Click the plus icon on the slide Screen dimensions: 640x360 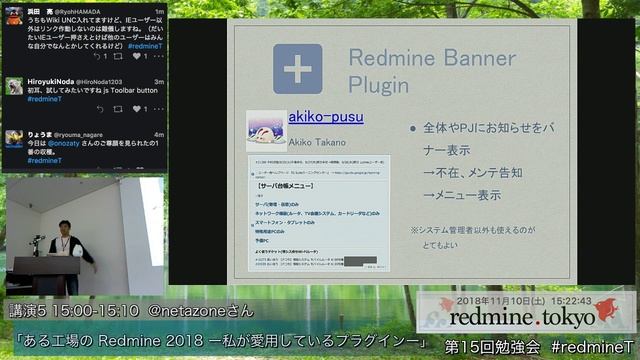298,69
